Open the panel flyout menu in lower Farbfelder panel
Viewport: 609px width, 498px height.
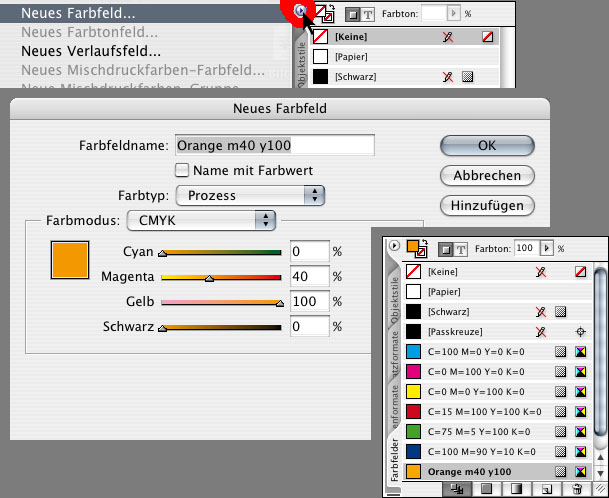[x=394, y=246]
